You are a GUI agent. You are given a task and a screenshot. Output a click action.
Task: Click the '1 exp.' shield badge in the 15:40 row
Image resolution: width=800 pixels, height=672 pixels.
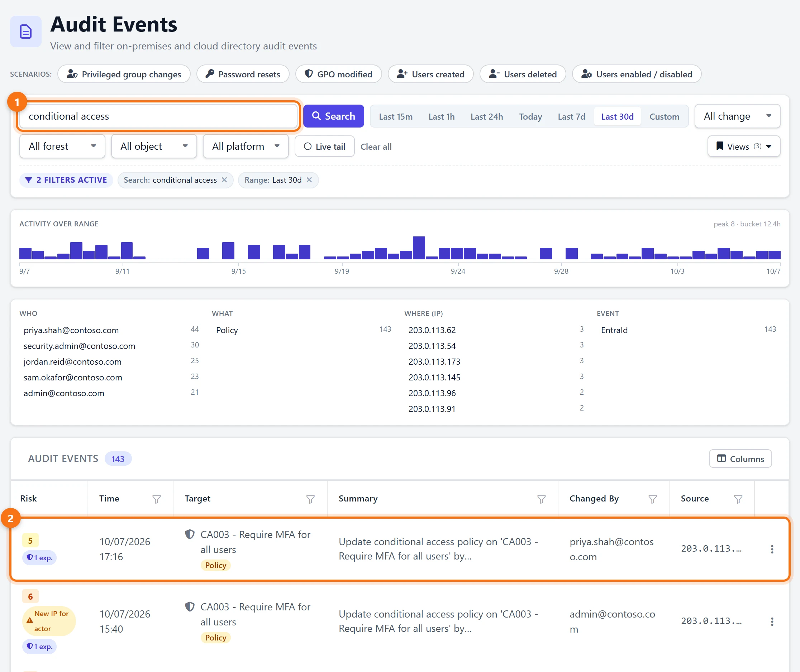point(39,647)
